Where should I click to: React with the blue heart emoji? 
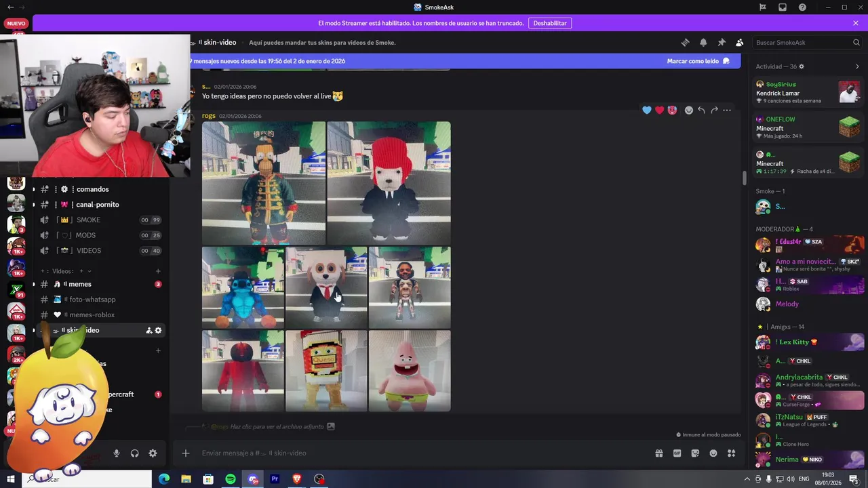(647, 110)
